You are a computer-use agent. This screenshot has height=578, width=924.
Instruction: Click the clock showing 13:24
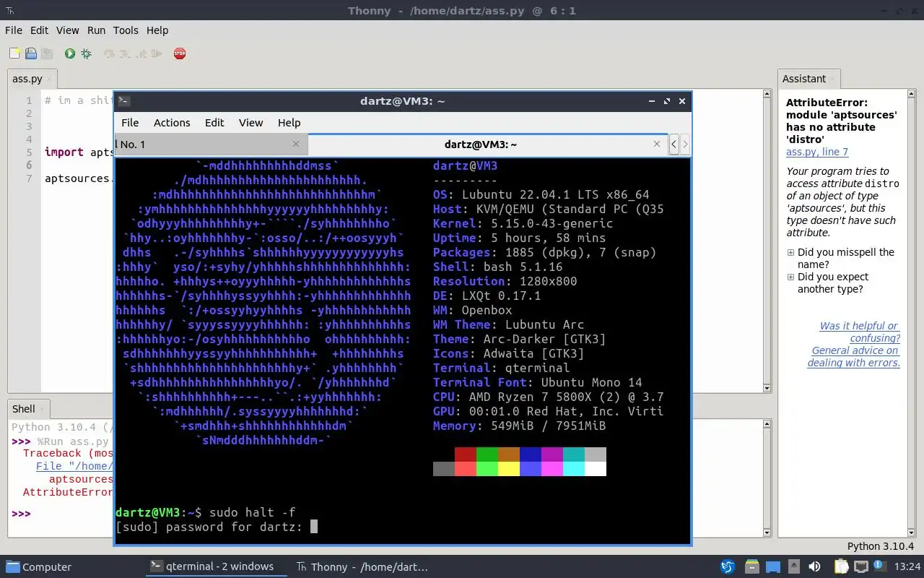[907, 566]
